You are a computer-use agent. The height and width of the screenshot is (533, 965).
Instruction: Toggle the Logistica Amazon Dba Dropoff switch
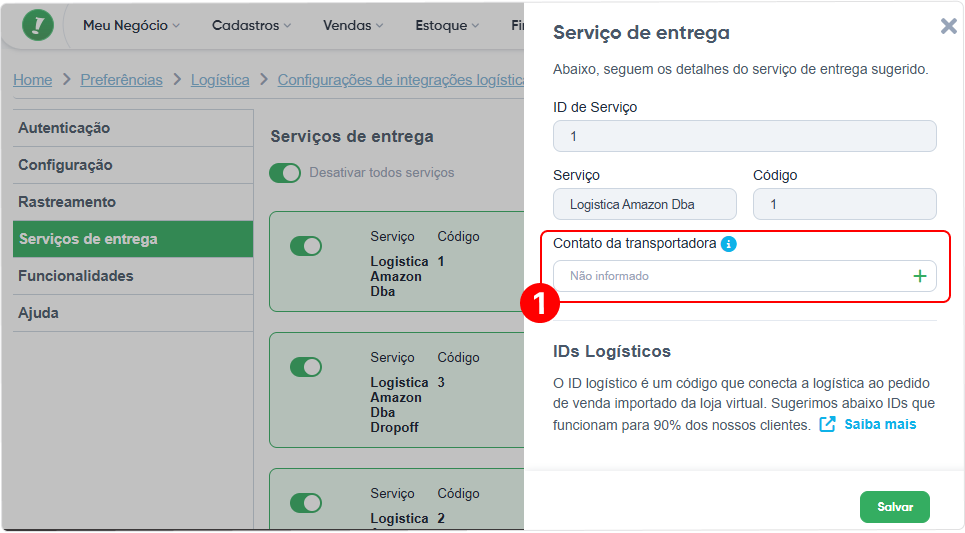click(x=306, y=367)
